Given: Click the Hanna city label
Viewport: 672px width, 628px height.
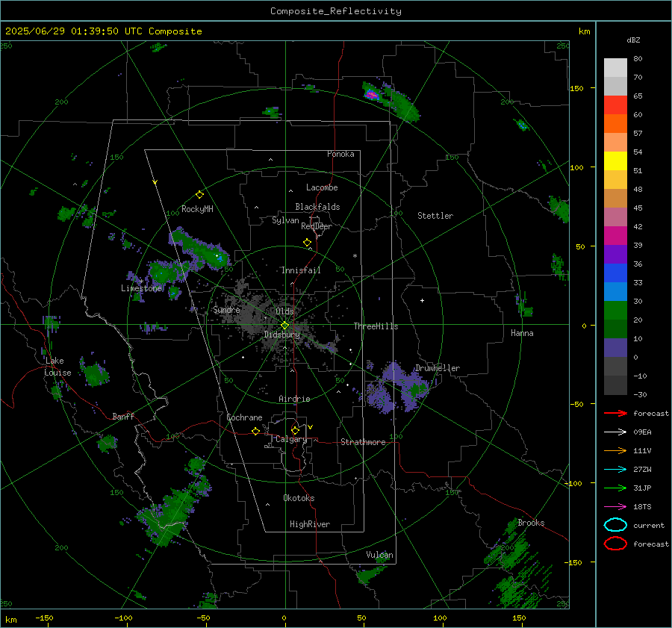Looking at the screenshot, I should point(522,333).
